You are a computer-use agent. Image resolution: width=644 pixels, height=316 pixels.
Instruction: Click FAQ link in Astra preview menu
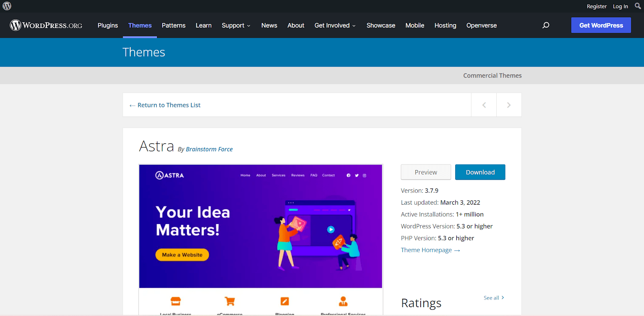click(x=314, y=175)
